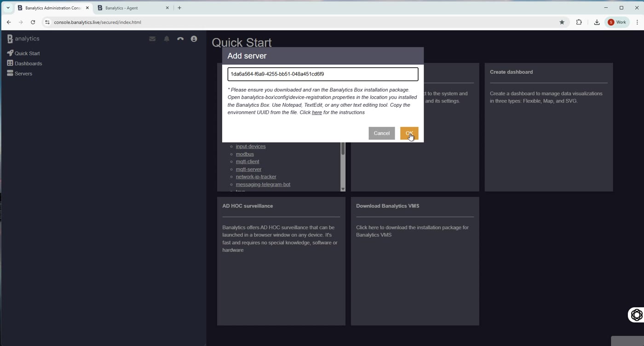Click the Dashboards grid icon
Viewport: 644px width, 346px height.
pyautogui.click(x=10, y=63)
